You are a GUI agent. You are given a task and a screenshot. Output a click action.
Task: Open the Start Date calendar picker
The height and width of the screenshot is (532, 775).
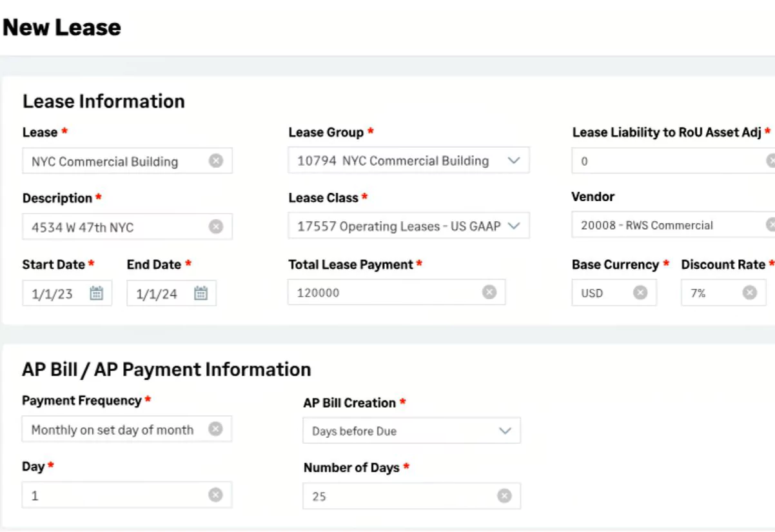(96, 293)
